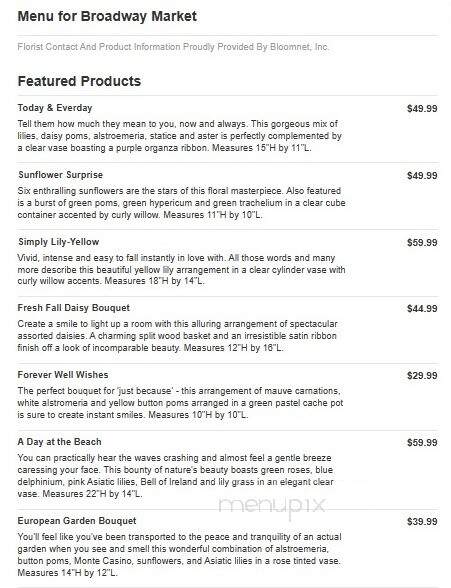
Task: Open the A Day at the Beach item
Action: pyautogui.click(x=59, y=442)
